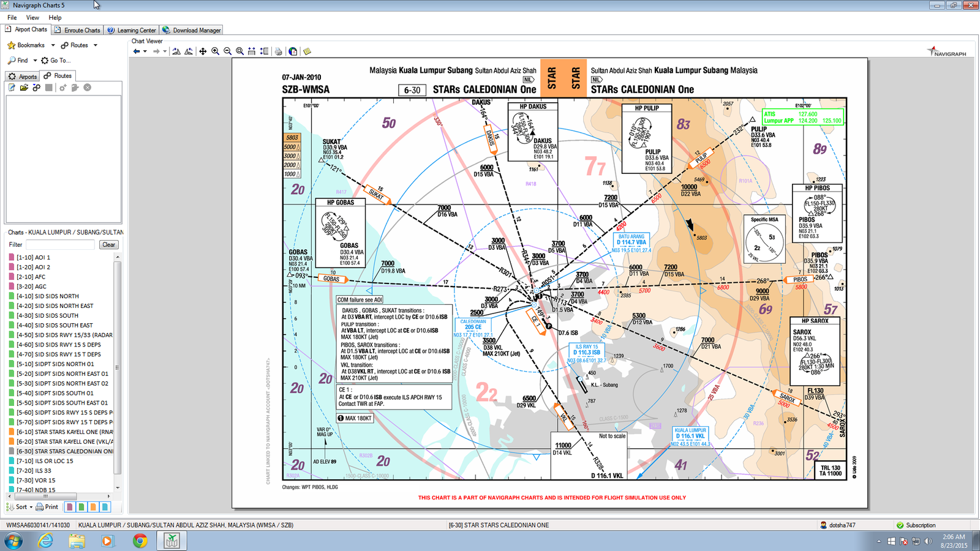Open the View menu
Screen dimensions: 980x551
click(x=32, y=18)
